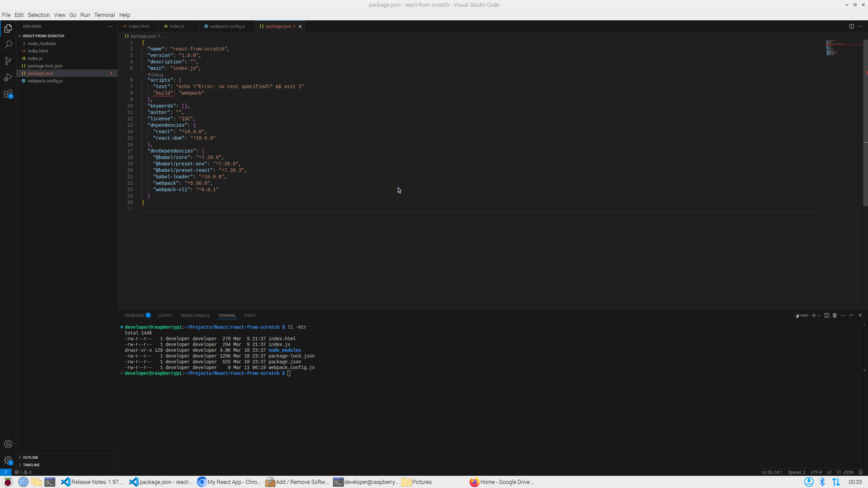Viewport: 868px width, 488px height.
Task: Open Bluetooth tray icon
Action: tap(822, 482)
